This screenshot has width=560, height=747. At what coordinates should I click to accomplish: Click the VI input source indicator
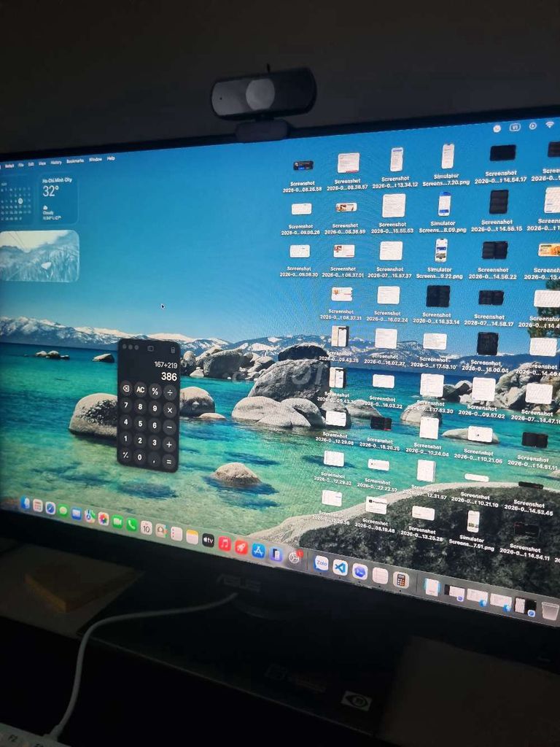pos(514,127)
